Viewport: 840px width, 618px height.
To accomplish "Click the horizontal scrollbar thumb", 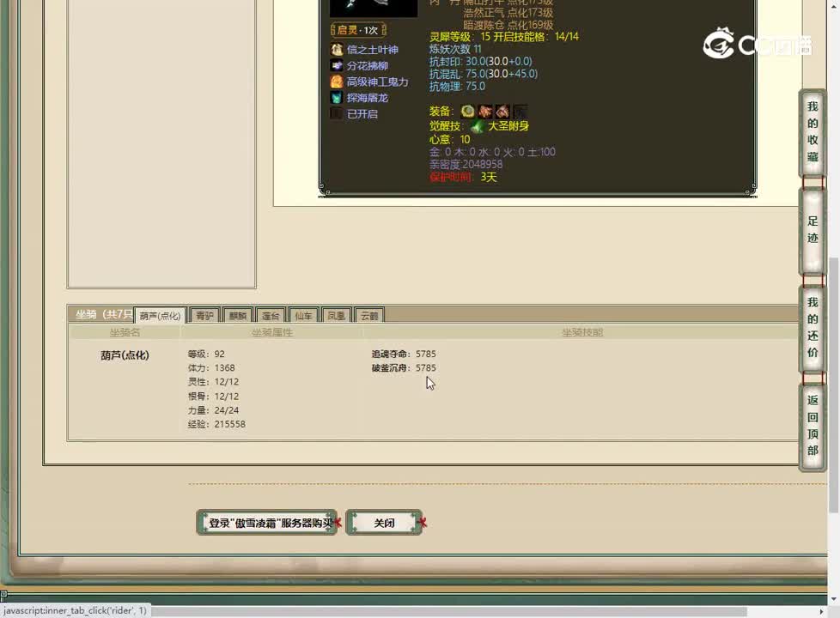I will point(449,612).
